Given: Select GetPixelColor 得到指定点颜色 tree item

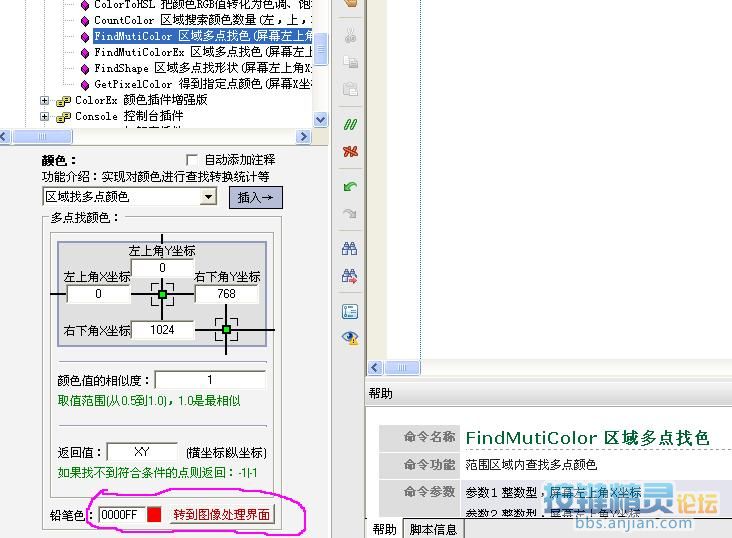Looking at the screenshot, I should coord(203,84).
